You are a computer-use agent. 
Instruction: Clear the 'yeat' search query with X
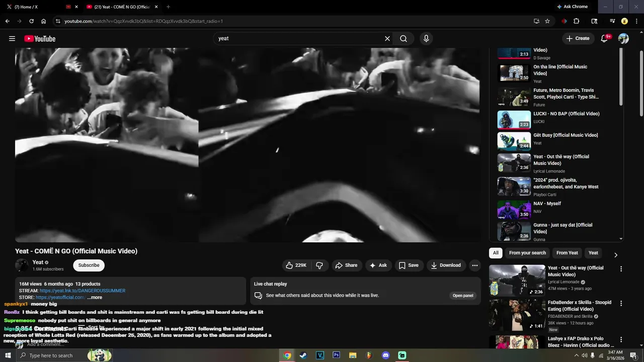(387, 39)
